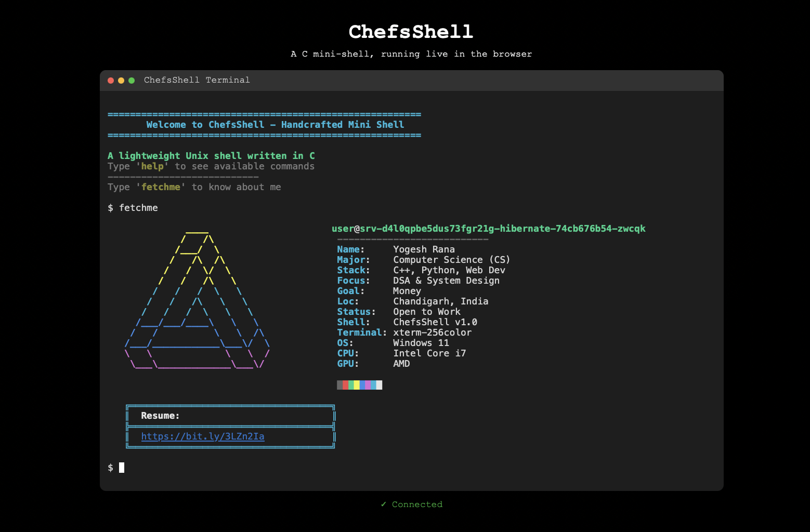Click the ASCII art triangle logo
The width and height of the screenshot is (810, 532).
197,300
